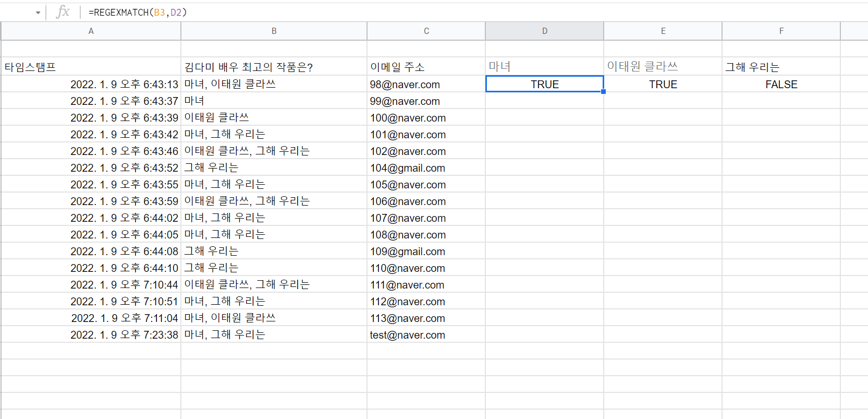Screen dimensions: 868x419
Task: Click the 110@naver.com email cell
Action: pos(426,268)
